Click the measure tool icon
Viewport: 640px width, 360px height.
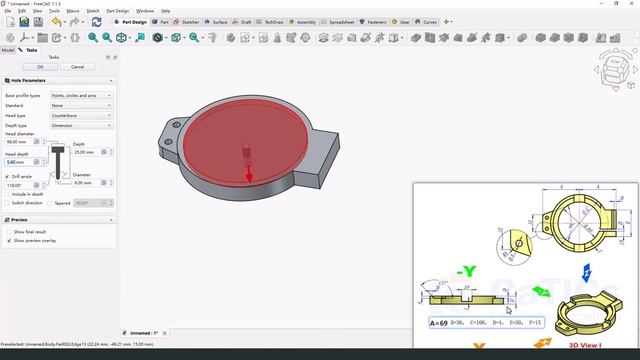[x=213, y=38]
